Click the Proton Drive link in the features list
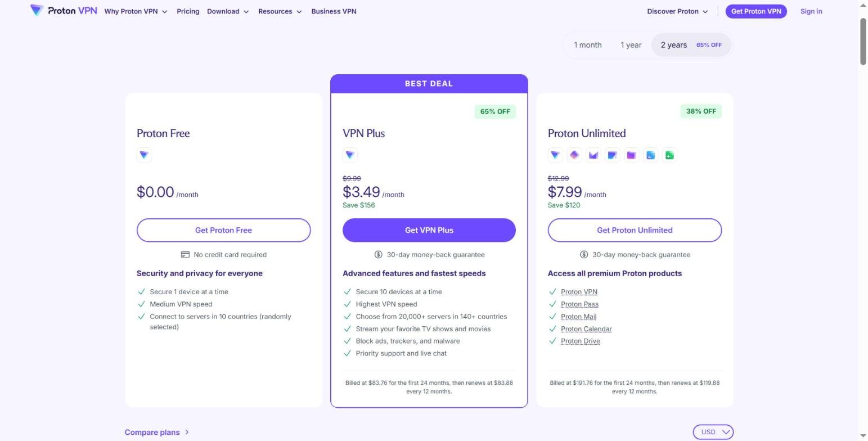The image size is (868, 441). 581,341
